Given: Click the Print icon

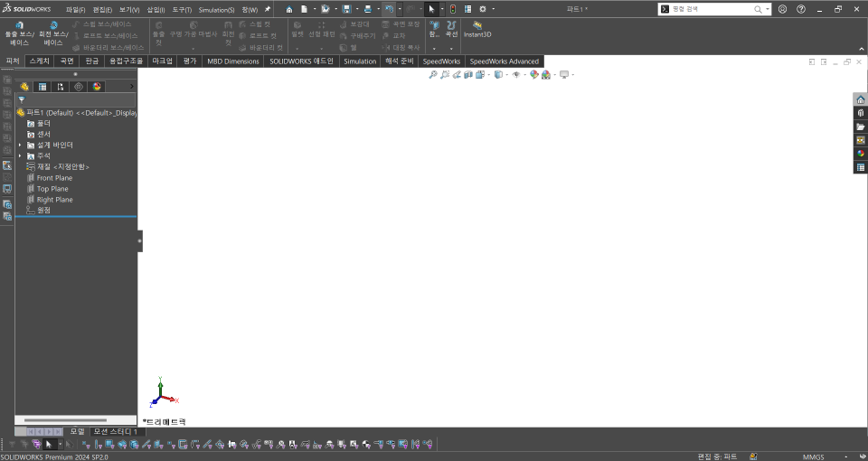Looking at the screenshot, I should [x=368, y=9].
